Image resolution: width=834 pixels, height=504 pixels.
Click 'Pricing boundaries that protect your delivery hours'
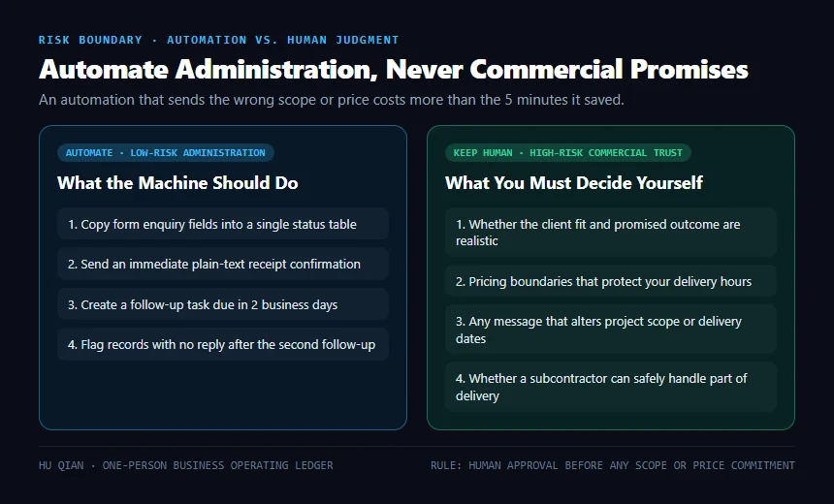611,281
